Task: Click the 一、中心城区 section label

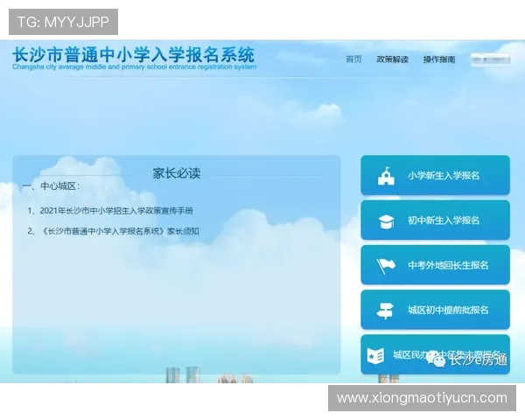Action: [52, 186]
